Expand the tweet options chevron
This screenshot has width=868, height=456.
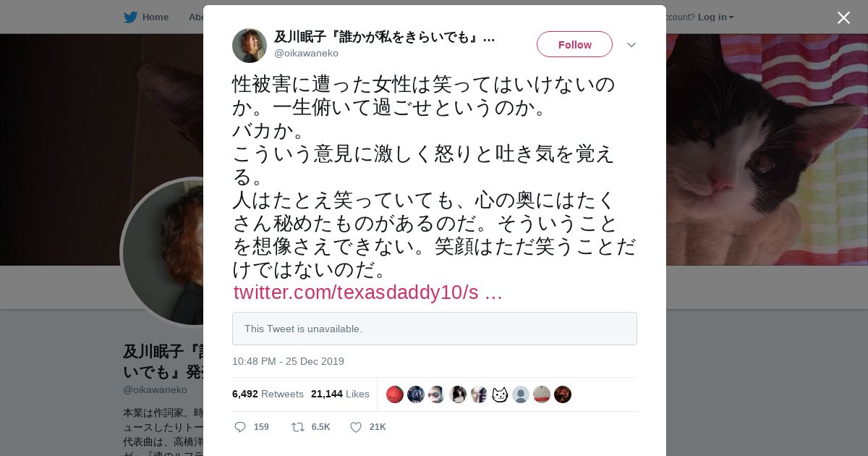pos(631,45)
